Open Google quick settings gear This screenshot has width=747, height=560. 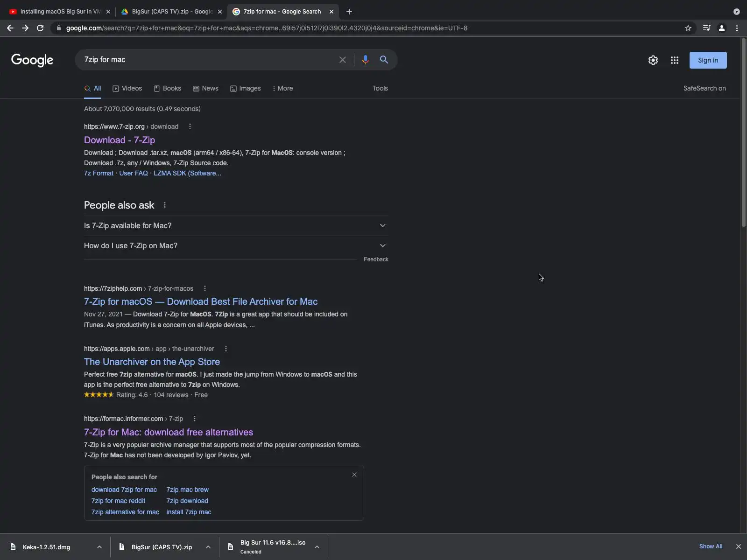click(653, 60)
